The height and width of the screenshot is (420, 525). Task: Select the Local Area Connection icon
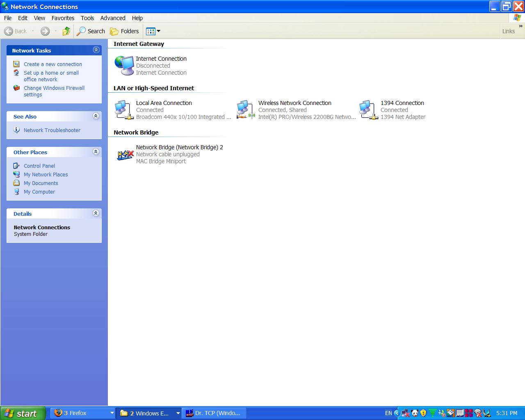[x=124, y=110]
